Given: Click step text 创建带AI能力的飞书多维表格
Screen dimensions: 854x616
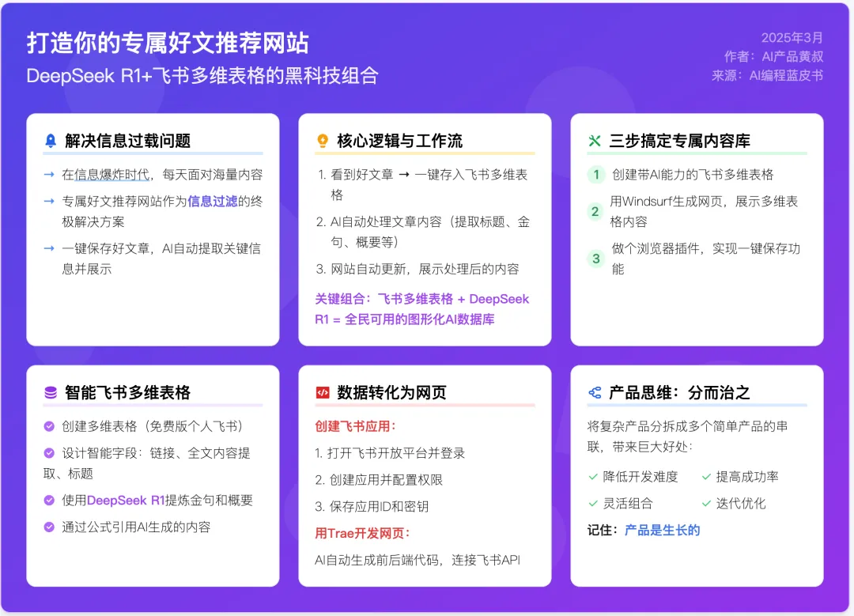Looking at the screenshot, I should (x=693, y=175).
